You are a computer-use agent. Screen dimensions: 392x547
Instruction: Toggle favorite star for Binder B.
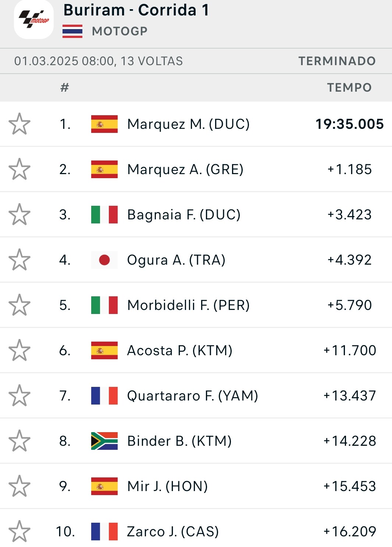19,441
